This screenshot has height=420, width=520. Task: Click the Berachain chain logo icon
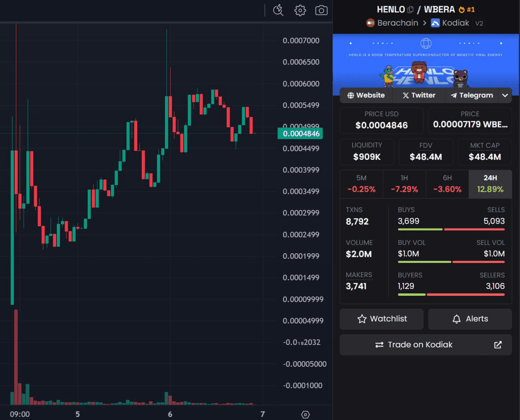tap(370, 23)
